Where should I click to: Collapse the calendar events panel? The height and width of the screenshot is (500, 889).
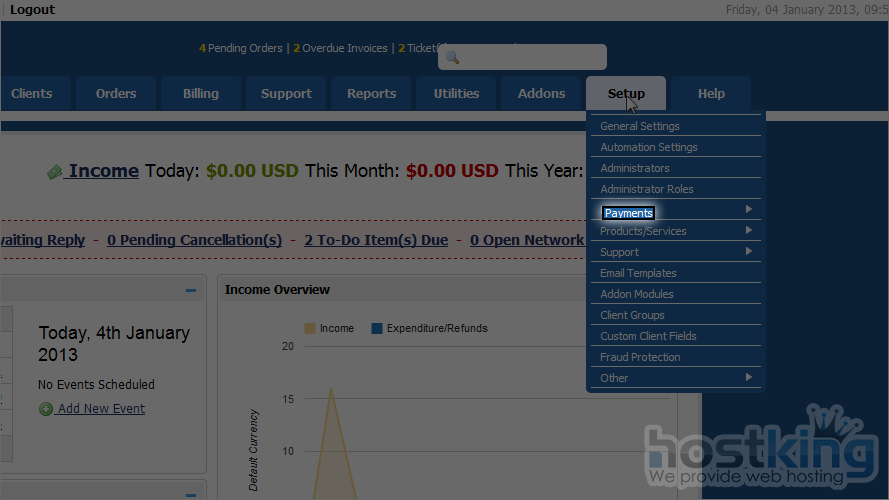tap(190, 291)
